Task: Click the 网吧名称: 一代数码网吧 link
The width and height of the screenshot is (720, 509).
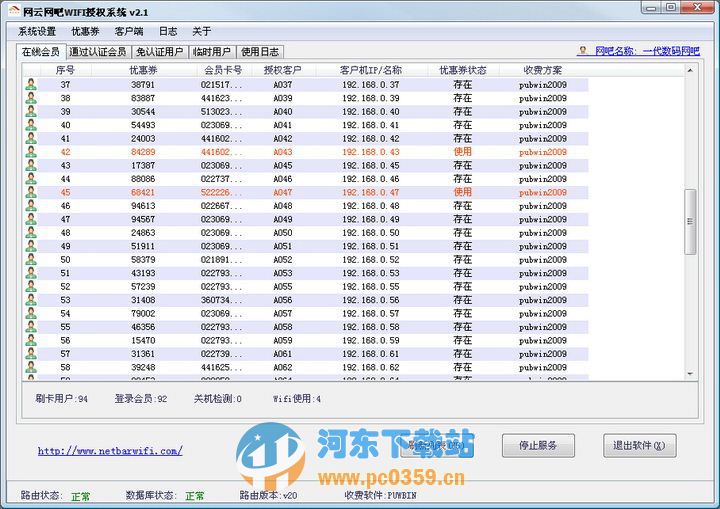Action: point(647,51)
